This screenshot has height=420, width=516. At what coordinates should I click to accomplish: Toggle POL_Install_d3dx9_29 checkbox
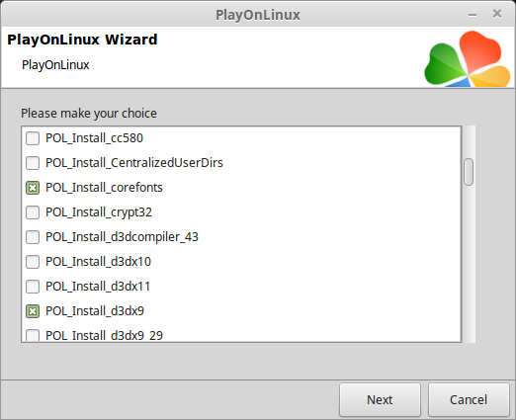tap(33, 335)
